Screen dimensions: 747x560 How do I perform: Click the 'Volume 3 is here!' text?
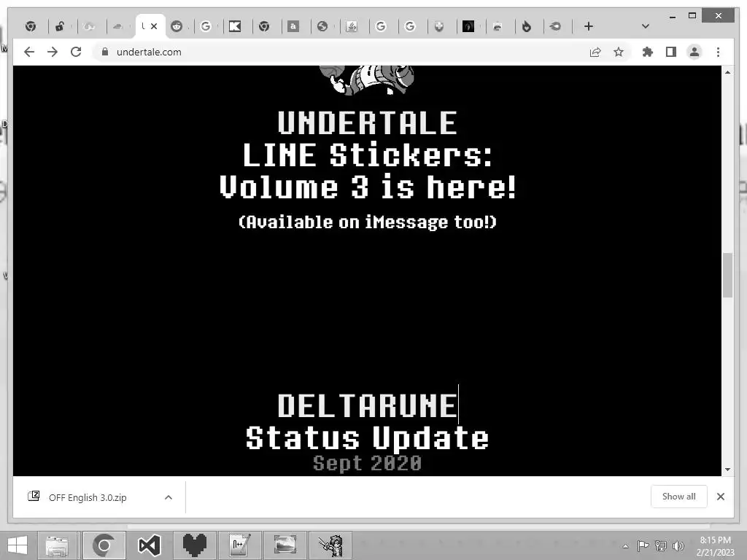tap(368, 187)
